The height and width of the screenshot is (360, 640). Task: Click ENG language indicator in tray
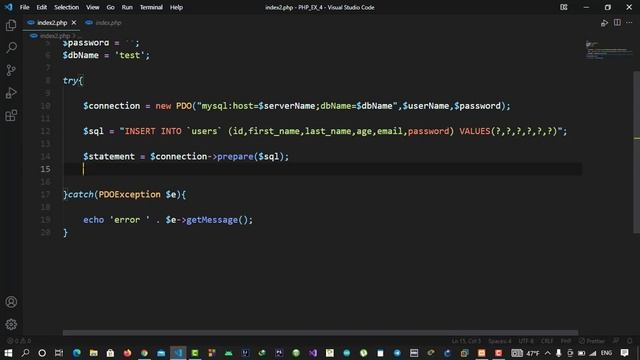(607, 353)
